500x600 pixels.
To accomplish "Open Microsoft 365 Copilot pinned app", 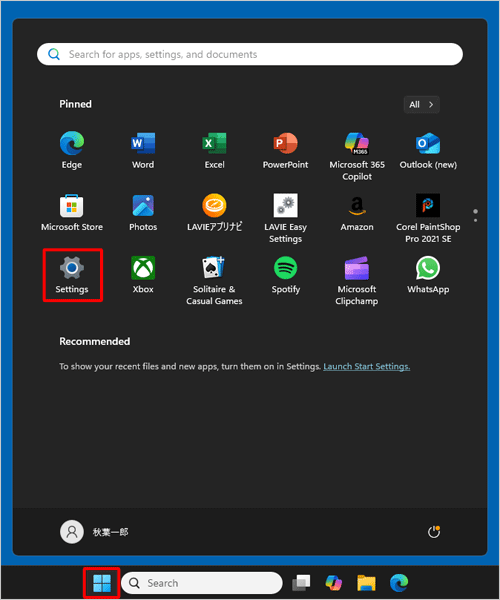I will (x=357, y=156).
